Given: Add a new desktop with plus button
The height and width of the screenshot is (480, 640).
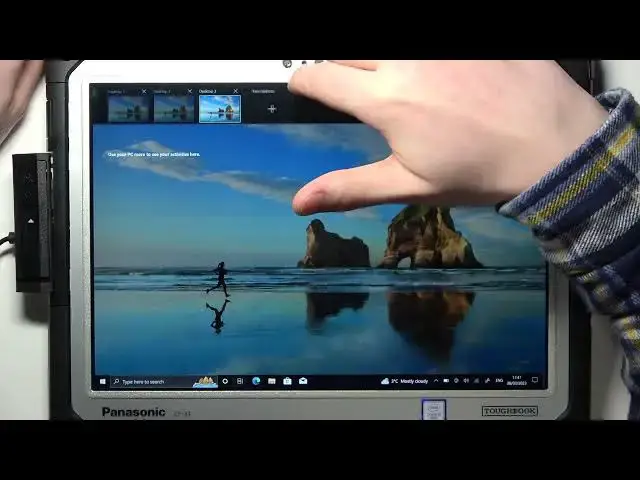Looking at the screenshot, I should point(272,109).
